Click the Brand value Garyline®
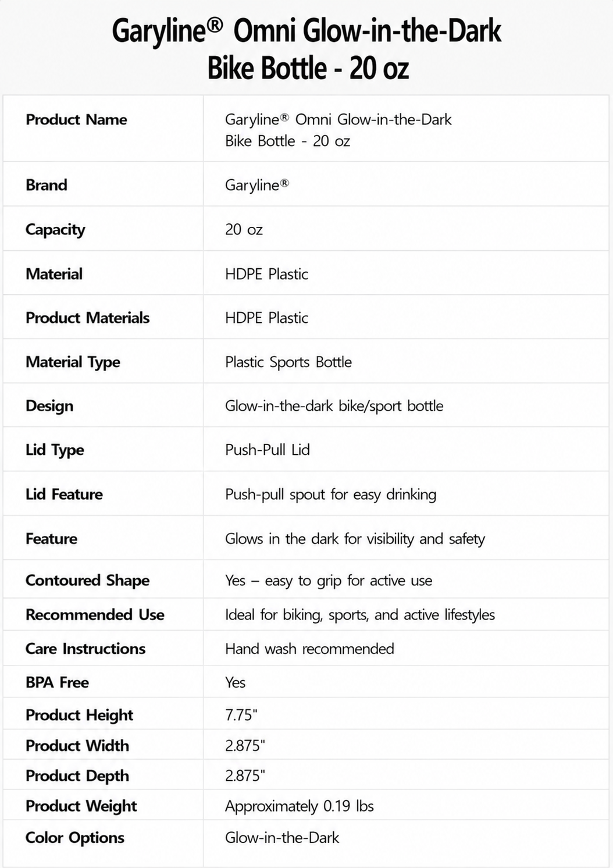613x868 pixels. tap(256, 185)
